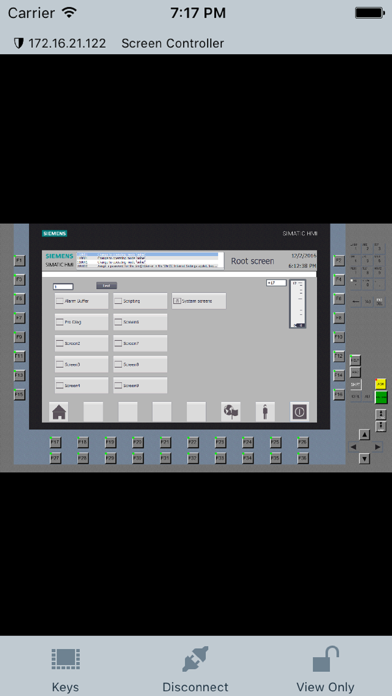Tap the power stop runtime icon
Image resolution: width=392 pixels, height=696 pixels.
(299, 412)
